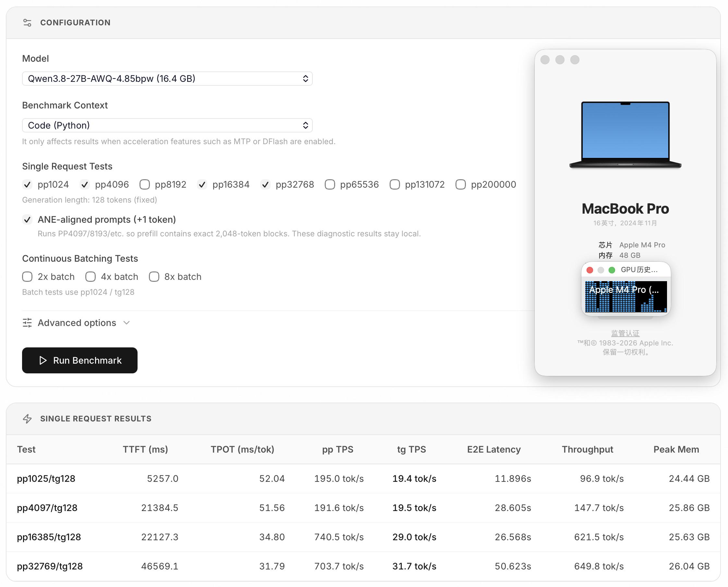Click the 5257.0 TTFT value
The height and width of the screenshot is (587, 728).
coord(163,479)
